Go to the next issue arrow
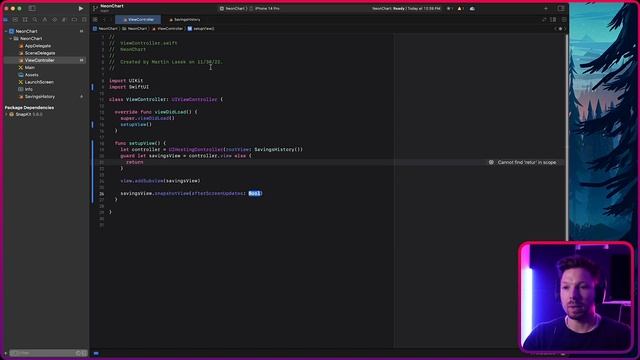The width and height of the screenshot is (640, 360). (565, 29)
